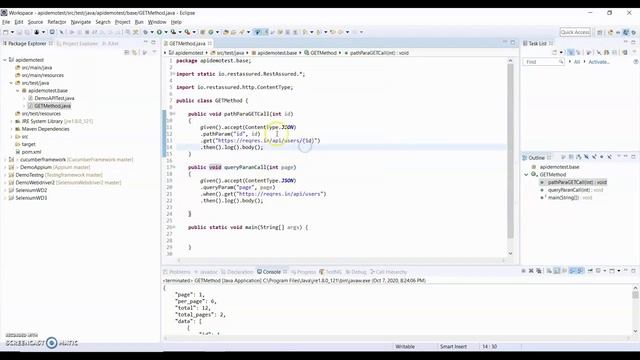Viewport: 640px width, 360px height.
Task: Click the Quick Access search box
Action: (575, 32)
